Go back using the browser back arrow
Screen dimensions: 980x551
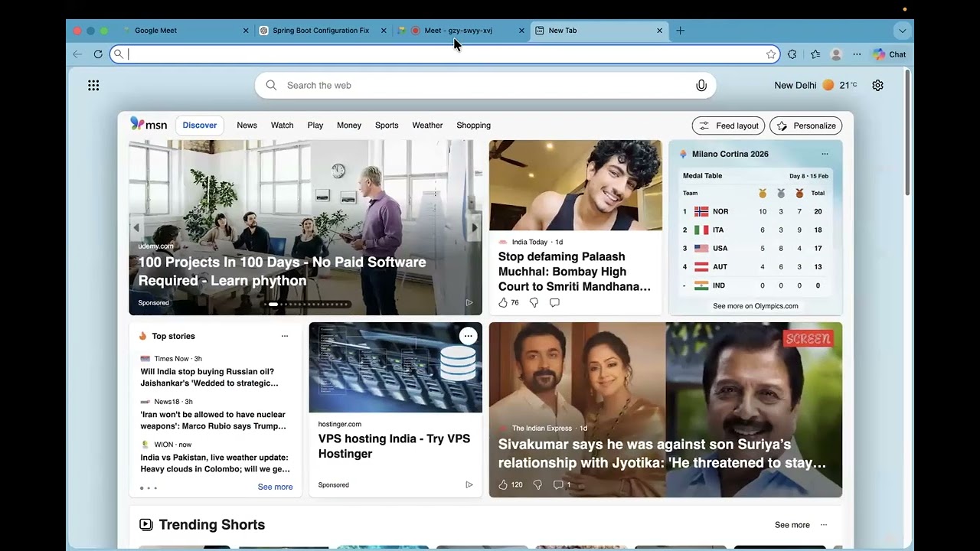(x=77, y=54)
